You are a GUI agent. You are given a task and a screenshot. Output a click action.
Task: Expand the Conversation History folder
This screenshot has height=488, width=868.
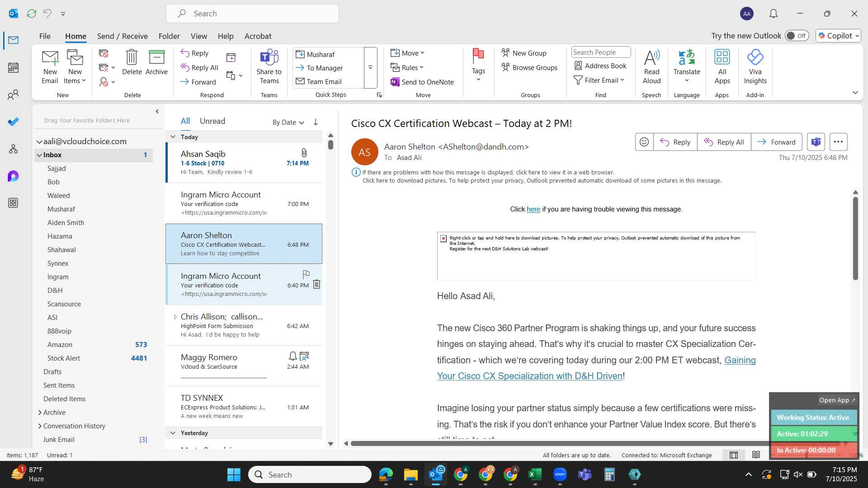click(40, 426)
